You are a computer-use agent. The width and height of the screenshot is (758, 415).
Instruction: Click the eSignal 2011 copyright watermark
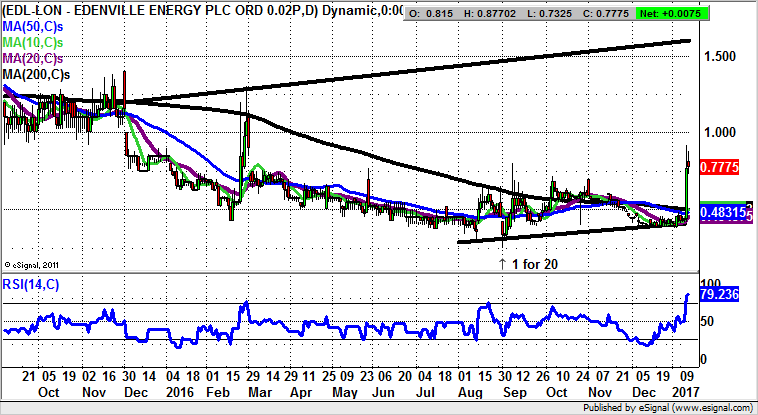coord(31,264)
